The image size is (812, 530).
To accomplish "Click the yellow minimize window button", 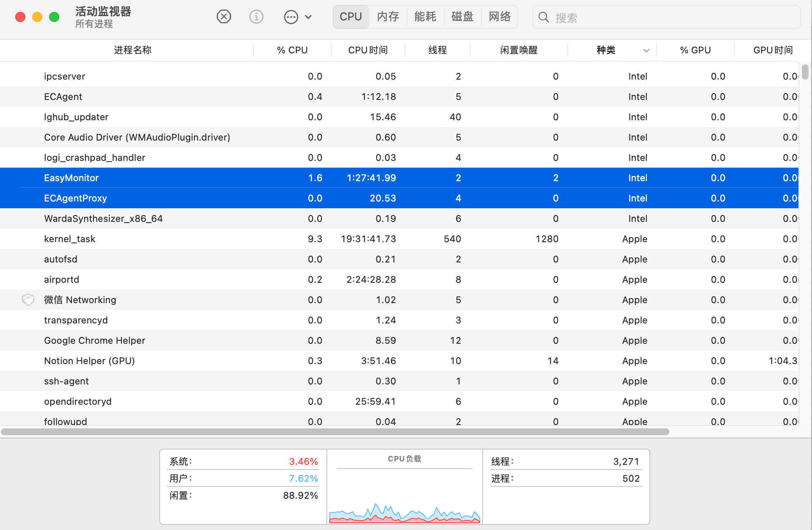I will [x=37, y=17].
